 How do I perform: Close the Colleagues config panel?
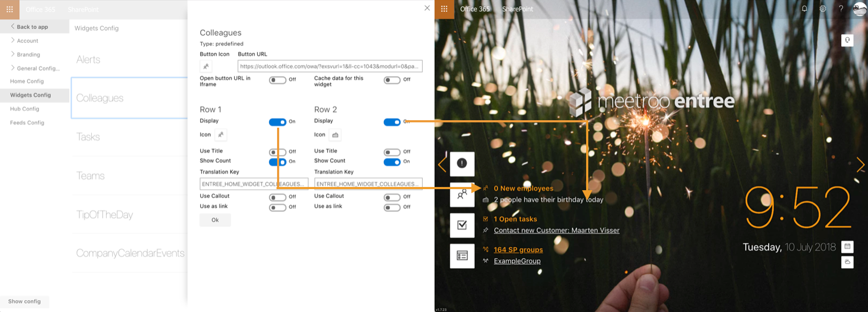[x=427, y=8]
